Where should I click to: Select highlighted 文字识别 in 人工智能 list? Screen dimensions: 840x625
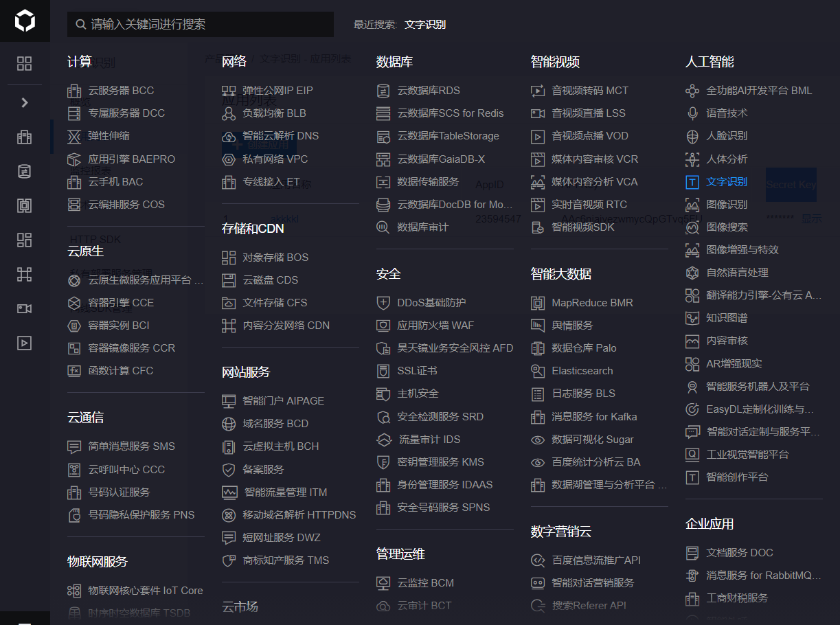coord(727,182)
